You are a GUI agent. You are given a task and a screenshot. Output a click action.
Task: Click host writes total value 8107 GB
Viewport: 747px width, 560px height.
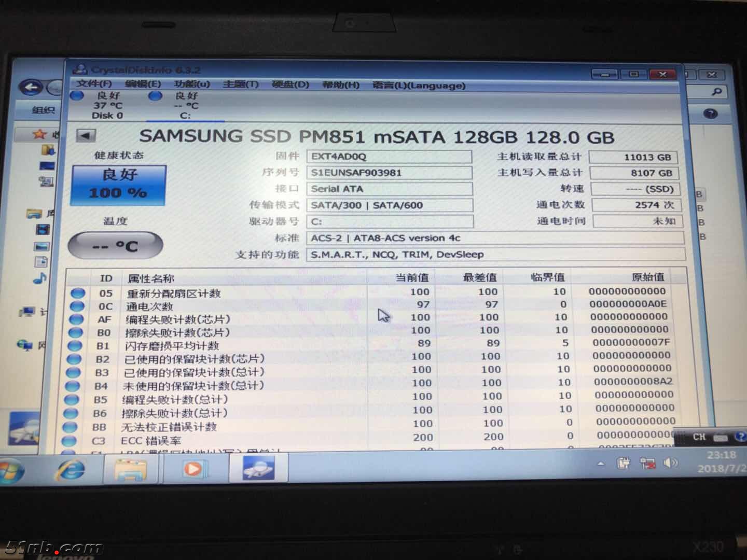[634, 173]
